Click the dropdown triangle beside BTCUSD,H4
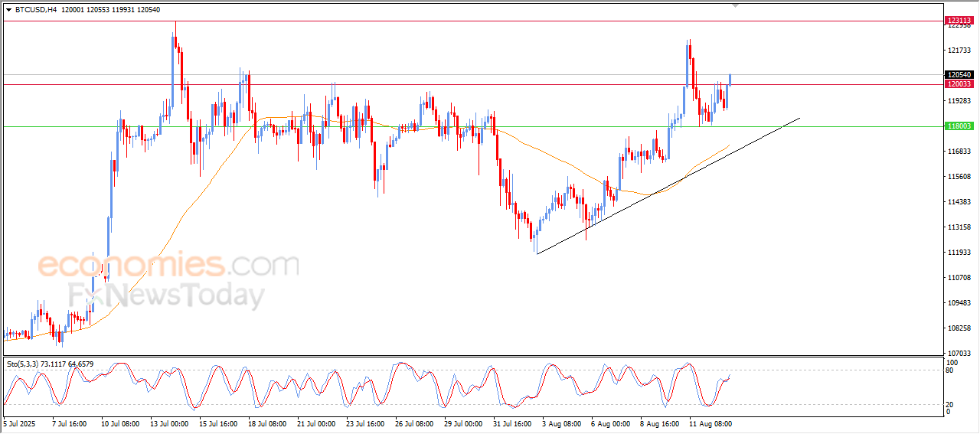 click(x=8, y=9)
